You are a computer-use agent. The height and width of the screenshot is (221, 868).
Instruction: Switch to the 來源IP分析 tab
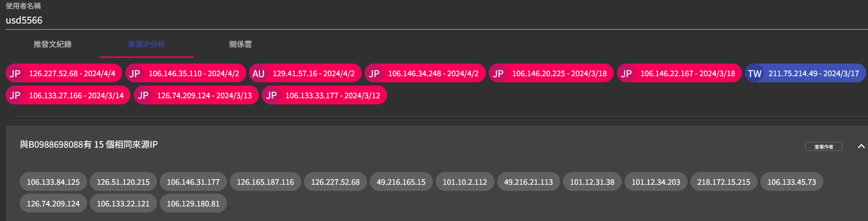coord(146,44)
